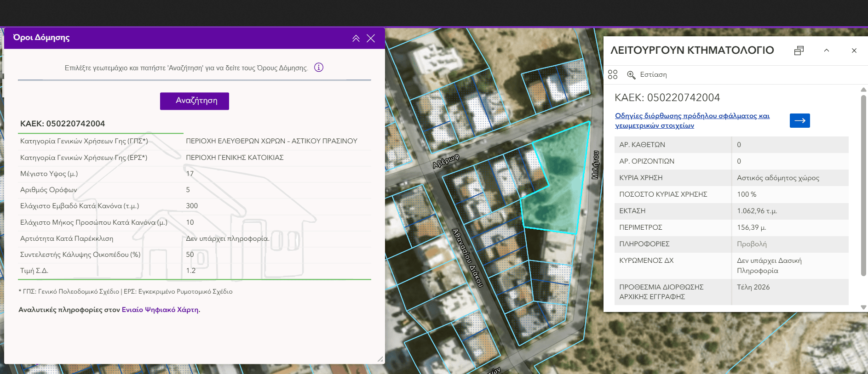
Task: Click Προβολή in the ΠΛΗΡΟΦΟΡΙΕΣ row
Action: (x=752, y=244)
